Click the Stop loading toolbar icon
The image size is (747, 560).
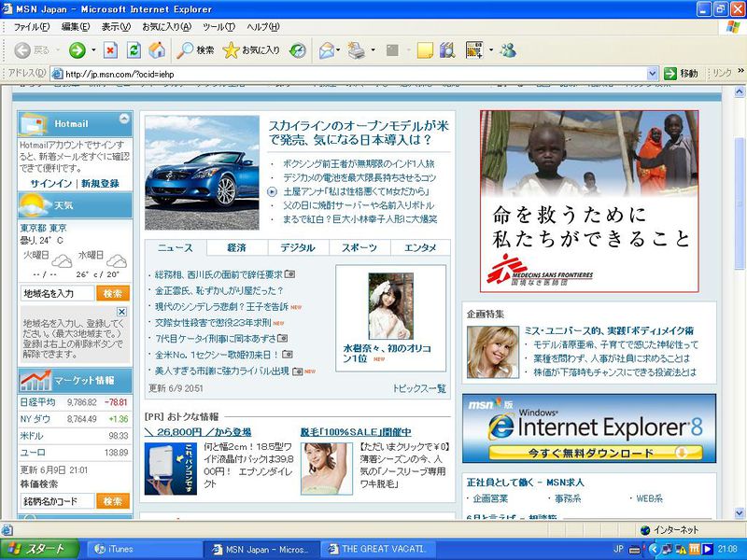coord(110,50)
